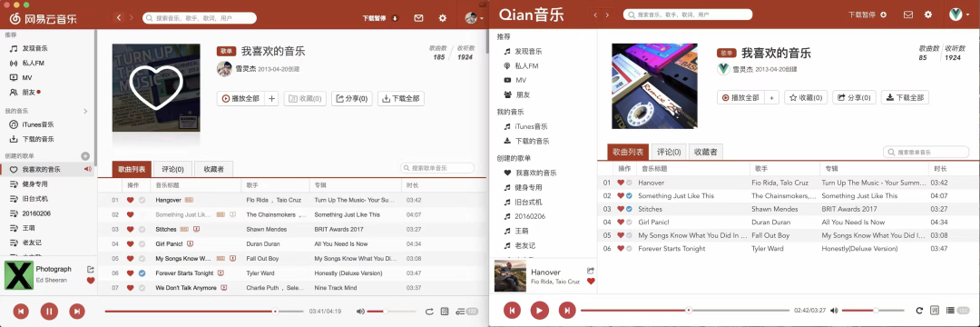Select 歌曲列表 tab in Qian音乐
The height and width of the screenshot is (327, 980).
pyautogui.click(x=628, y=152)
